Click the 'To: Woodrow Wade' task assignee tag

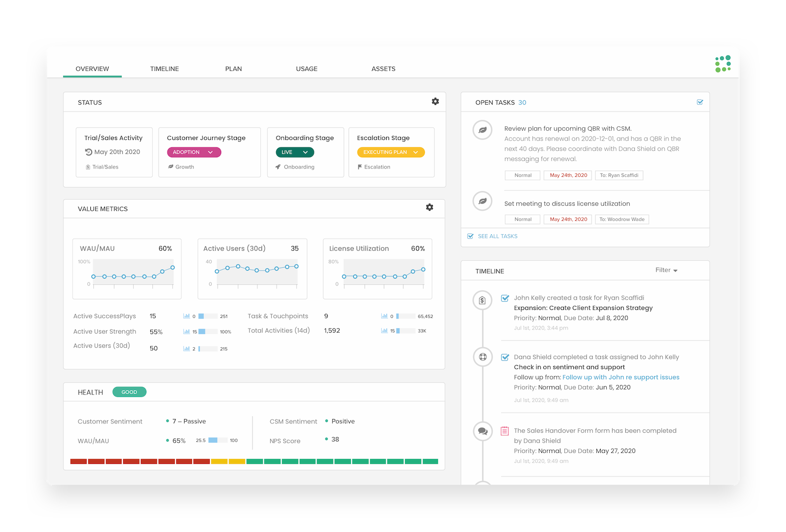pyautogui.click(x=622, y=219)
